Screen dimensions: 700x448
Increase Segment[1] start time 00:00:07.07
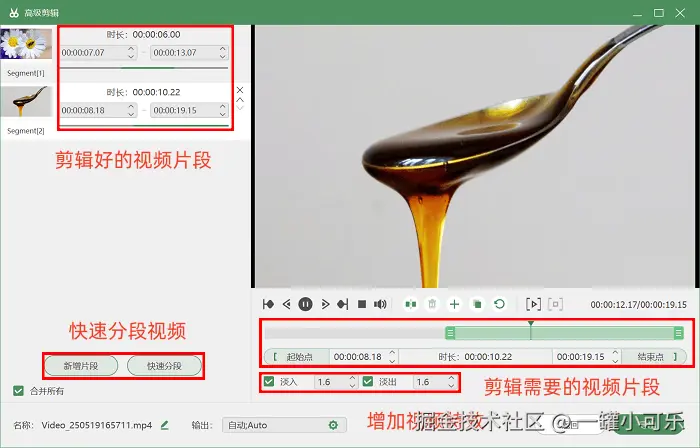click(x=131, y=49)
